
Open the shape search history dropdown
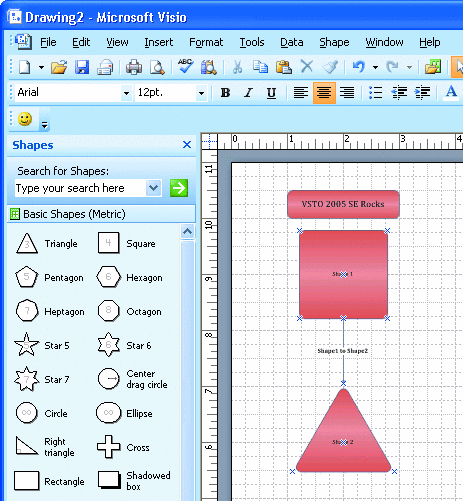point(154,188)
